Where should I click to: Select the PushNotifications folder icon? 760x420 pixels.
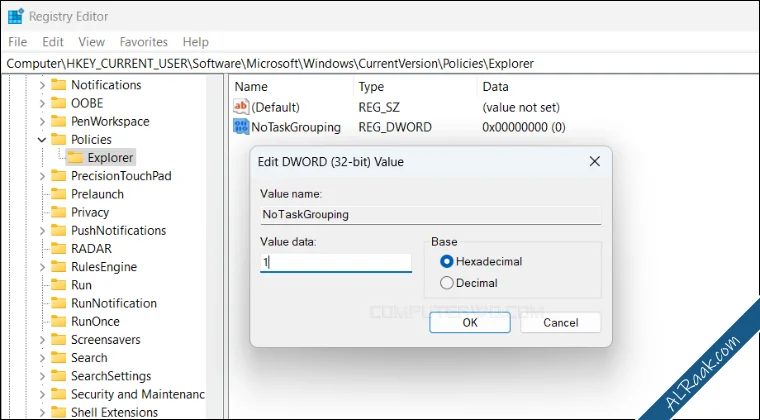click(x=59, y=230)
